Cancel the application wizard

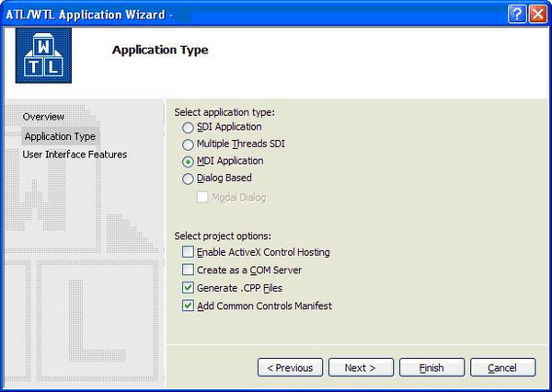(x=502, y=368)
